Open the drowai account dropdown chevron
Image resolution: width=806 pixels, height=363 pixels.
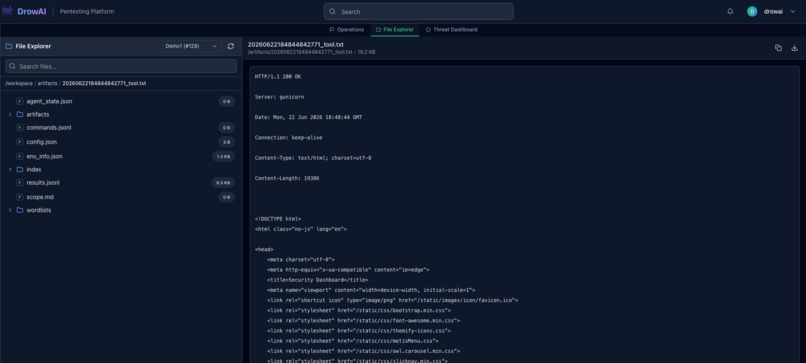[793, 11]
